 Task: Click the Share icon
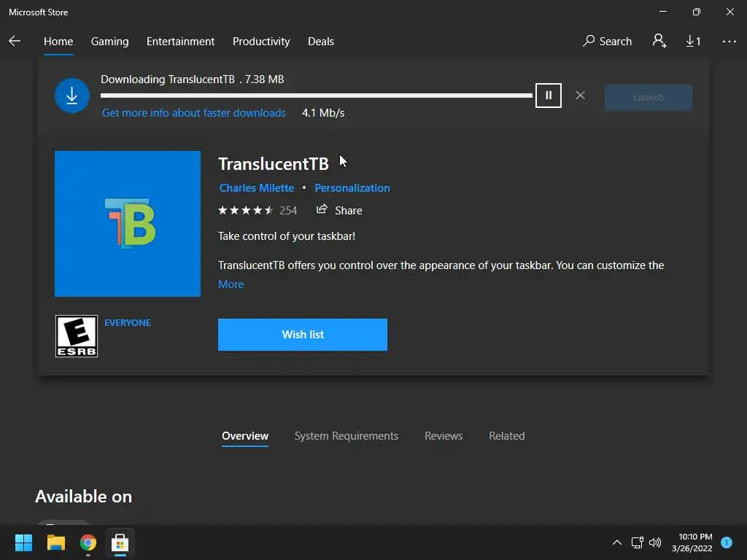(x=322, y=209)
